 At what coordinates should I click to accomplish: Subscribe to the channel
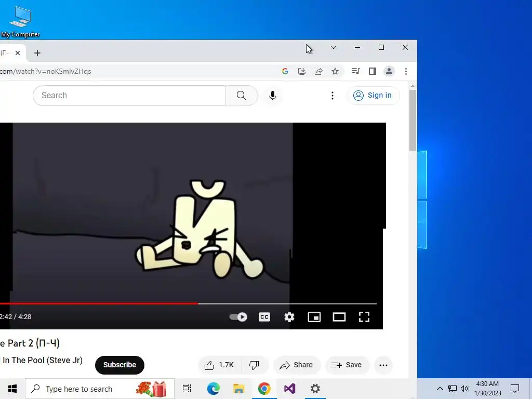(120, 365)
